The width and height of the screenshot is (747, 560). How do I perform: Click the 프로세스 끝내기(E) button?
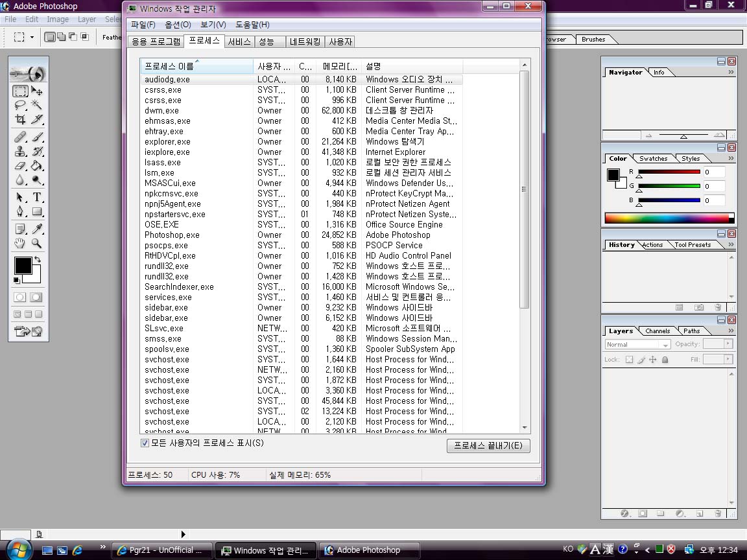(x=488, y=446)
